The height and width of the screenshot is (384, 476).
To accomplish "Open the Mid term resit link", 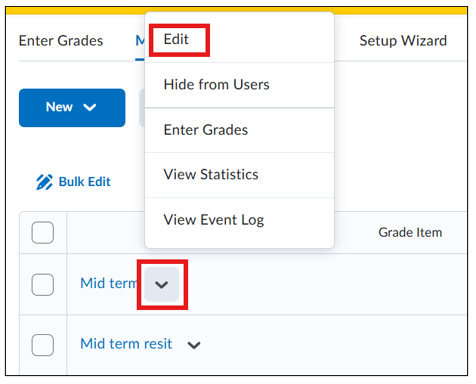I will 126,344.
